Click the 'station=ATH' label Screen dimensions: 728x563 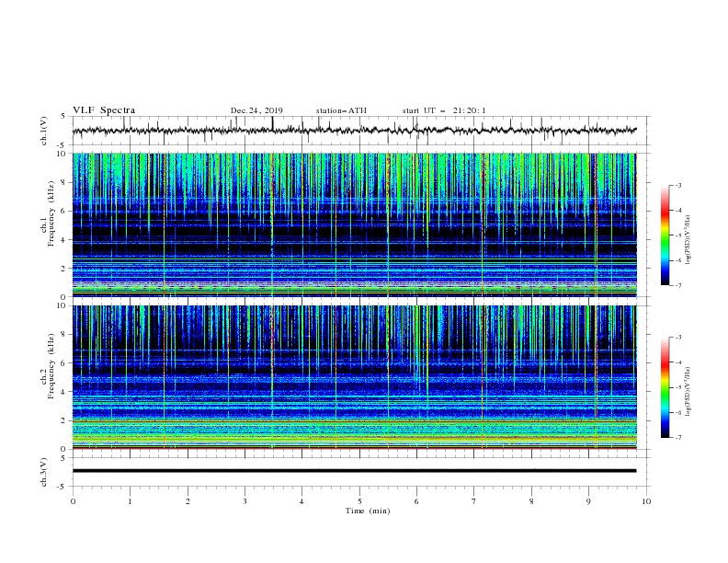point(341,110)
